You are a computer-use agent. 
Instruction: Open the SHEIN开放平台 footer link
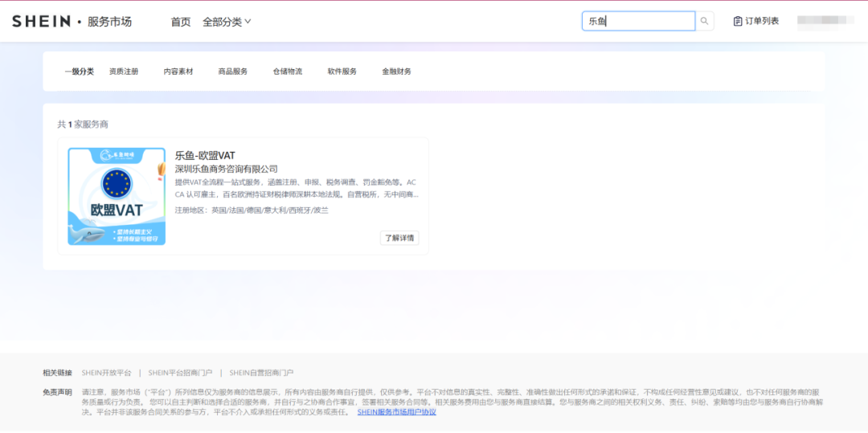click(x=106, y=373)
